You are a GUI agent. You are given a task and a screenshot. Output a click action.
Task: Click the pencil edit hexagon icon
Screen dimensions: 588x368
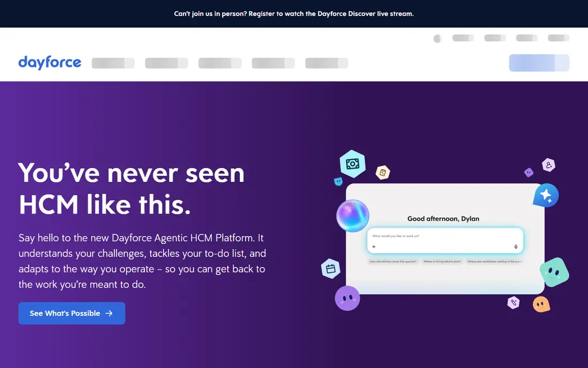tap(513, 302)
